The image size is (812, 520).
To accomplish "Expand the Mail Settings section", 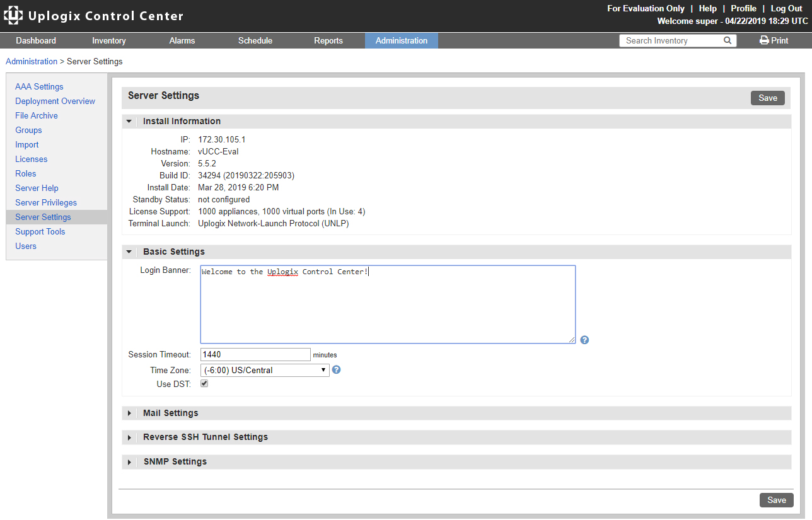I will click(x=129, y=413).
